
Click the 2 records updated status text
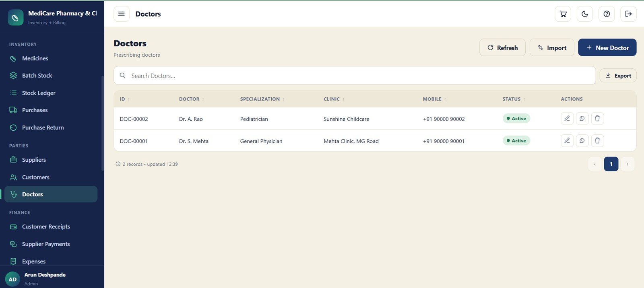pyautogui.click(x=147, y=164)
